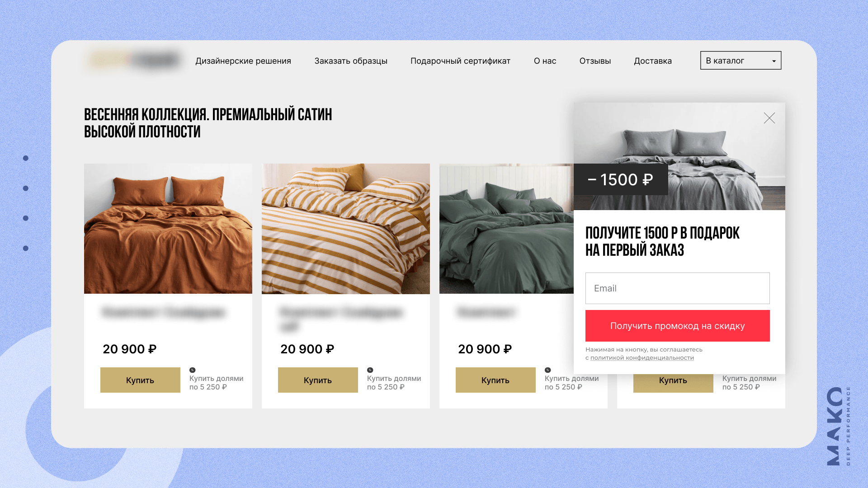Select 'О нас' in navigation
The width and height of the screenshot is (868, 488).
pyautogui.click(x=545, y=61)
